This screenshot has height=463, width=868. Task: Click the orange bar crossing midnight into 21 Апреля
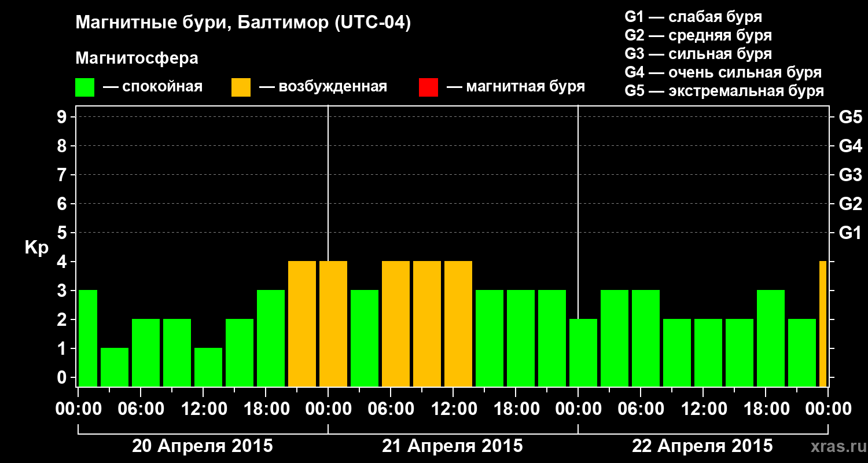pyautogui.click(x=333, y=324)
